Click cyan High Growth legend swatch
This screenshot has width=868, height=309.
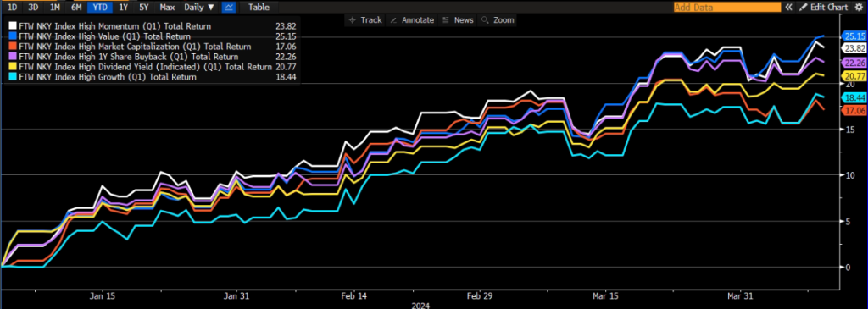pos(14,77)
